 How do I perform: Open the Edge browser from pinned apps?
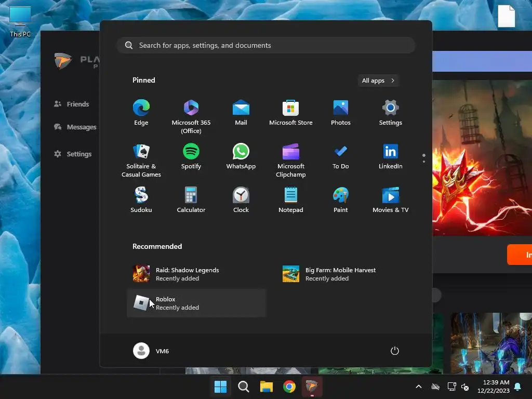pos(141,113)
